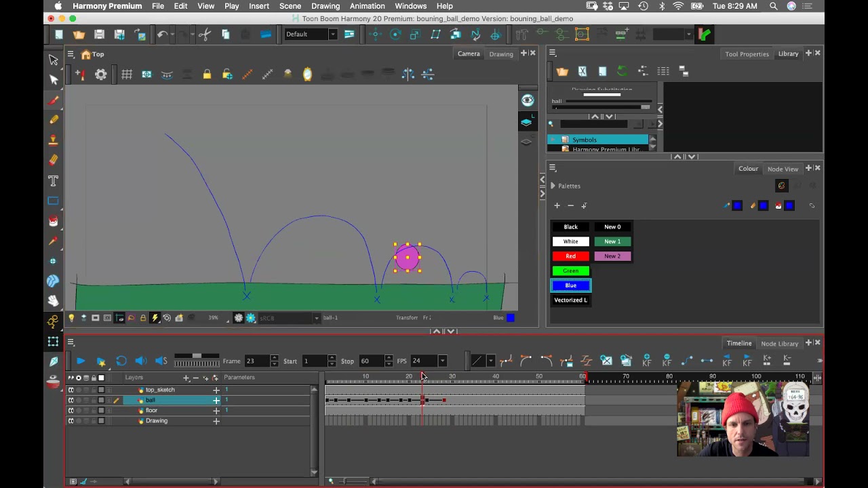Click the Cut scissors icon

(x=204, y=34)
